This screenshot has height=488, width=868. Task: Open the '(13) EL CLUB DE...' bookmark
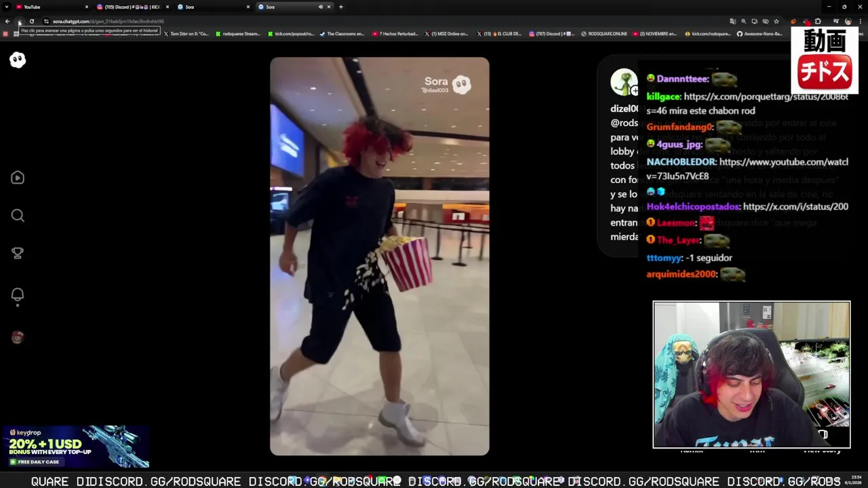(500, 33)
